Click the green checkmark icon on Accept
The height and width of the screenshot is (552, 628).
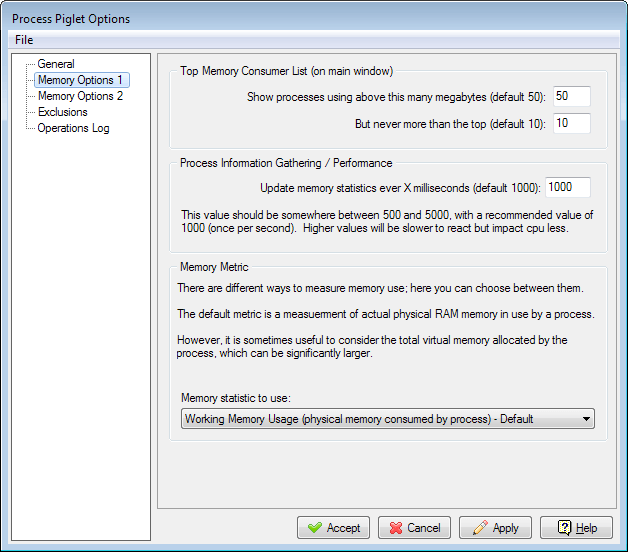point(315,528)
